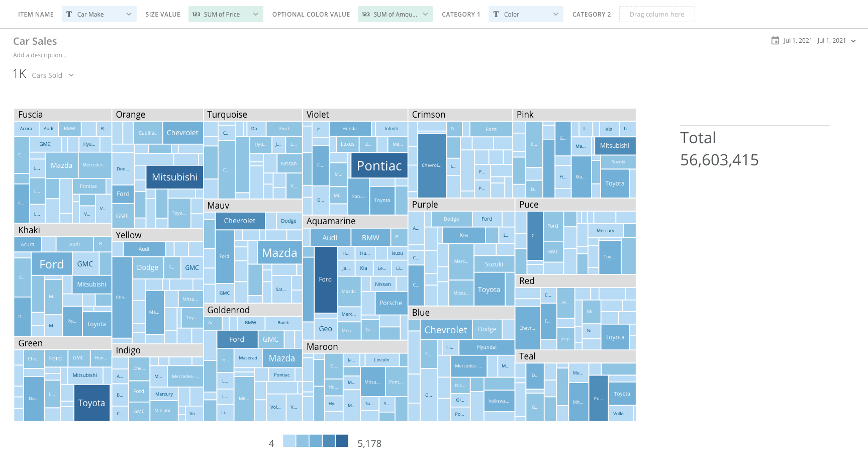This screenshot has width=868, height=473.
Task: Click the Car Sales title
Action: (x=35, y=41)
